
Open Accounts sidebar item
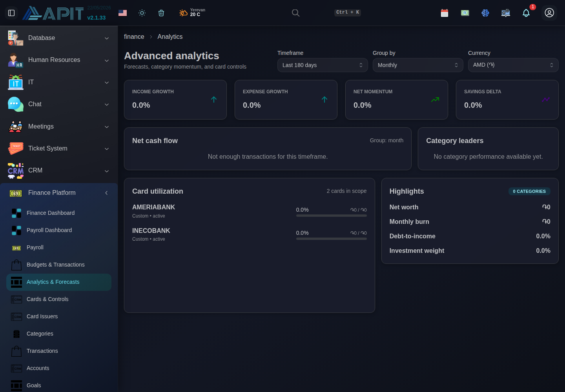[59, 368]
